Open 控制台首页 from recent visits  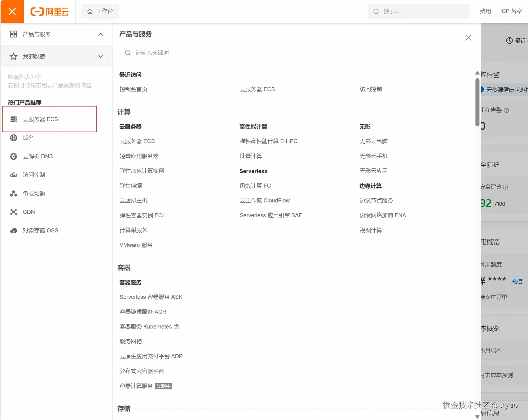[x=134, y=89]
